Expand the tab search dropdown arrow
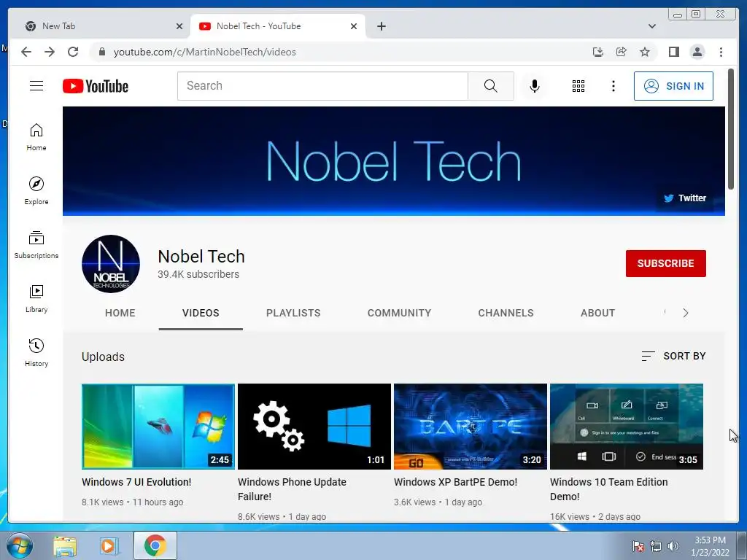Image resolution: width=747 pixels, height=560 pixels. (651, 26)
